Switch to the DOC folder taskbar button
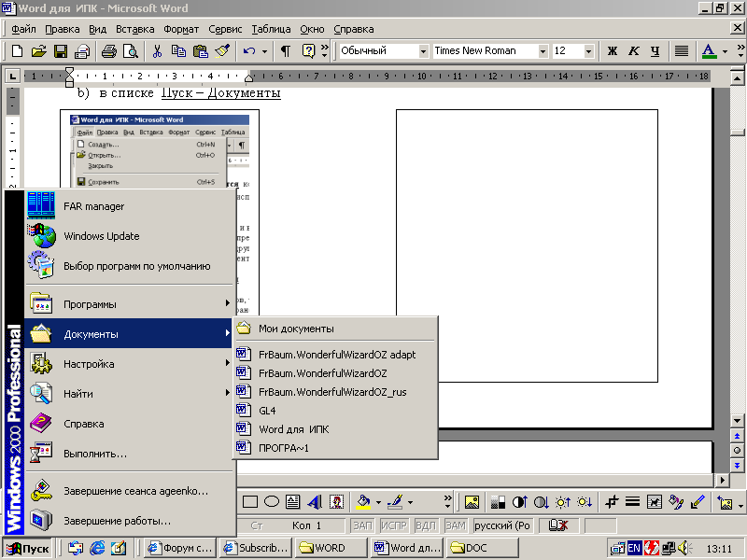747x560 pixels. 482,548
